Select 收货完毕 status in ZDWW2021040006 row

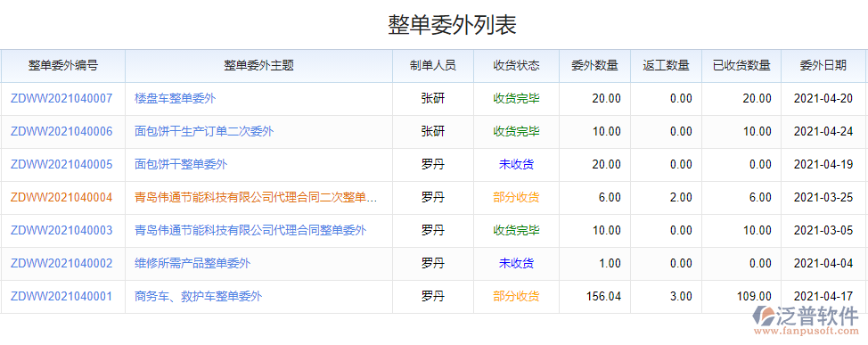pos(517,132)
